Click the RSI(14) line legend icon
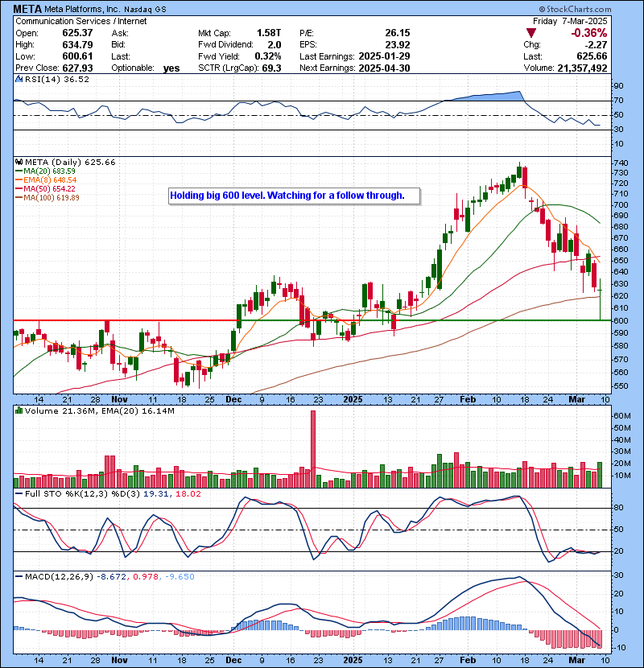The height and width of the screenshot is (668, 644). [x=18, y=80]
